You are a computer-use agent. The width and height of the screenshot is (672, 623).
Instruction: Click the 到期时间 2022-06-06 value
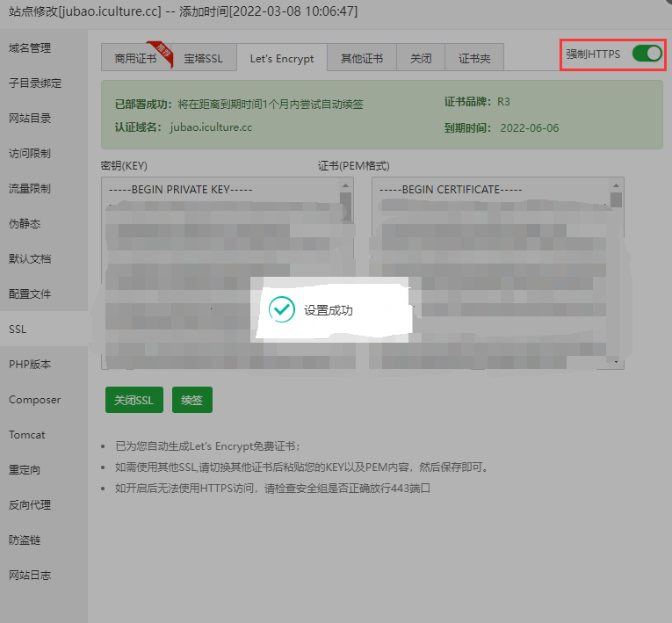click(x=530, y=127)
